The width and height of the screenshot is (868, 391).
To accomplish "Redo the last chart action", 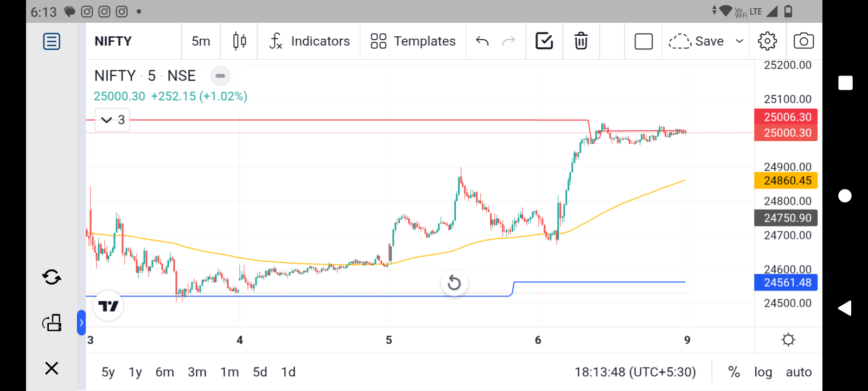I will 508,41.
